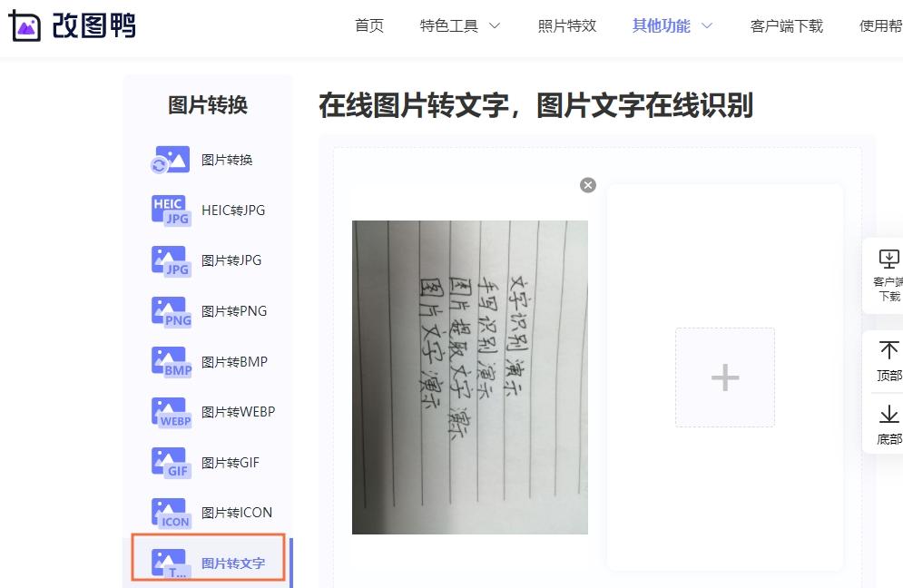Click the 客户端下载 floating download icon

[x=888, y=260]
